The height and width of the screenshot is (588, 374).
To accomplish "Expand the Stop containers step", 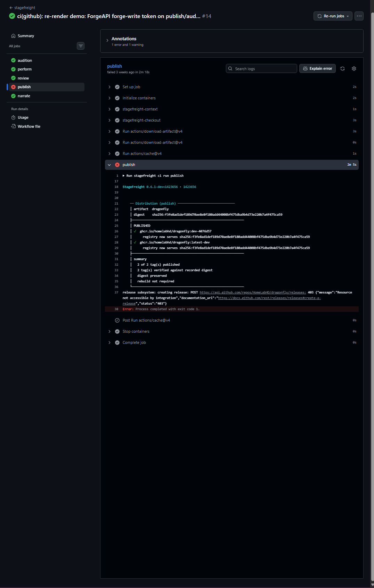I will coord(232,331).
